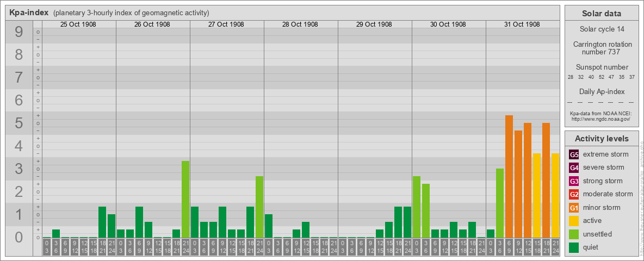644x261 pixels.
Task: Click the 'Solar cycle 14' text
Action: click(x=601, y=29)
